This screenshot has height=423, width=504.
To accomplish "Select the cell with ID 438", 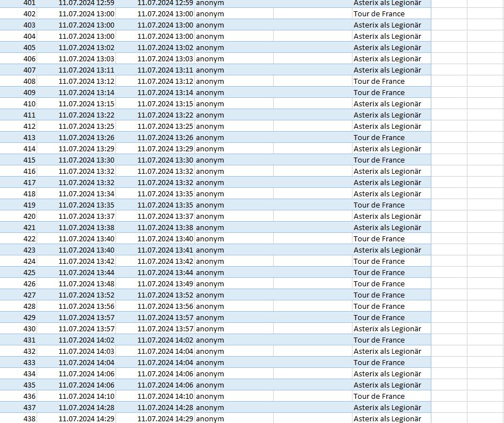I will coord(29,418).
